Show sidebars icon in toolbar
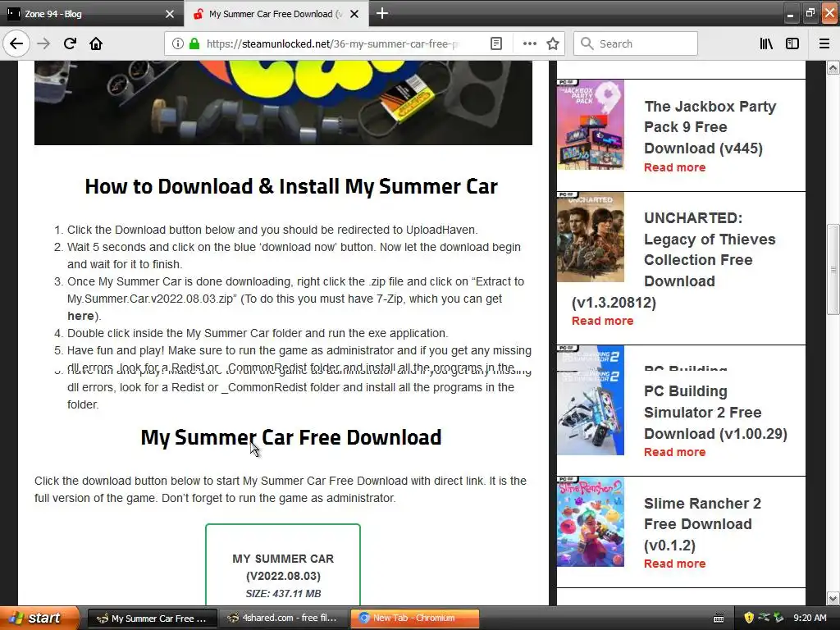Image resolution: width=840 pixels, height=630 pixels. pyautogui.click(x=792, y=43)
